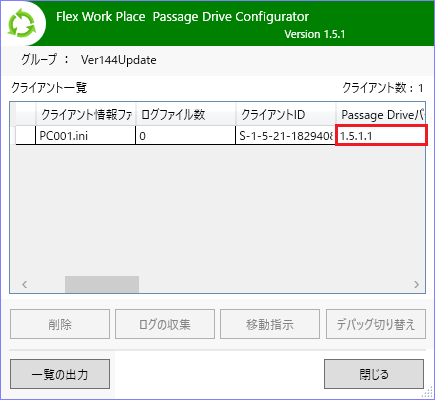Select the log file count cell 0
The width and height of the screenshot is (435, 400).
coord(186,136)
